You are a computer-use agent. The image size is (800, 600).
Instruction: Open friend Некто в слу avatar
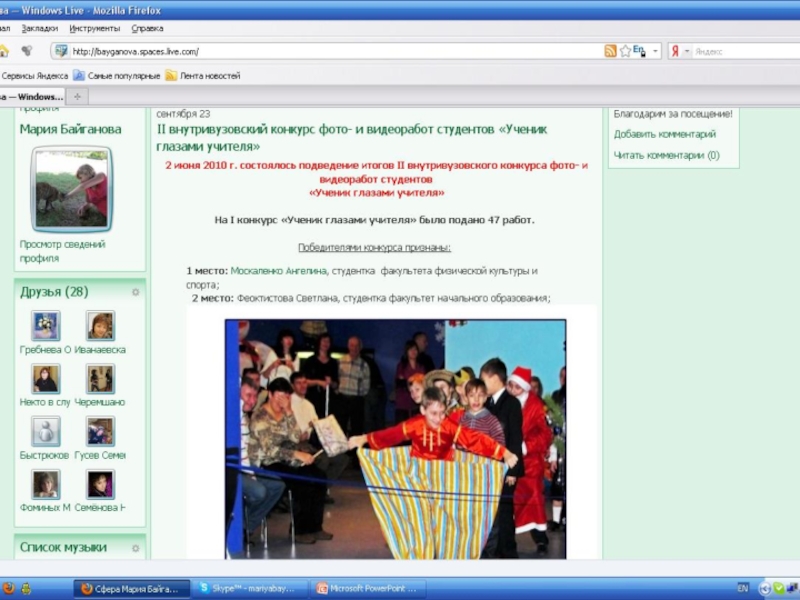[x=45, y=379]
